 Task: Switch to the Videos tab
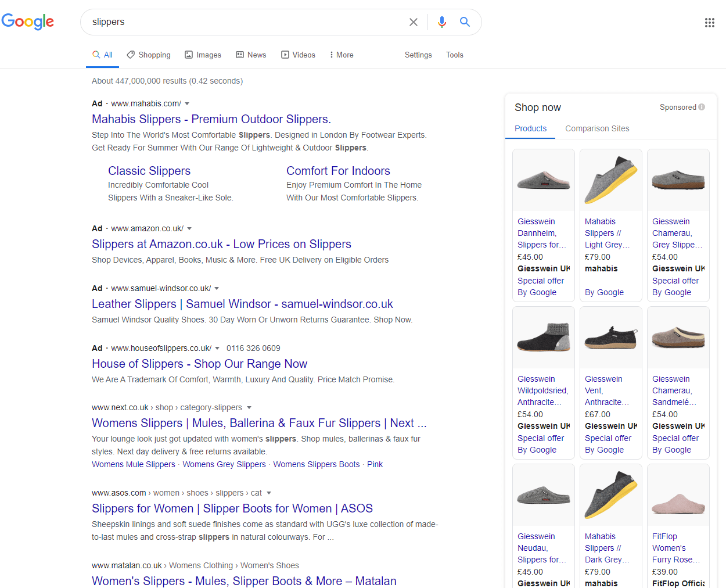[x=298, y=55]
